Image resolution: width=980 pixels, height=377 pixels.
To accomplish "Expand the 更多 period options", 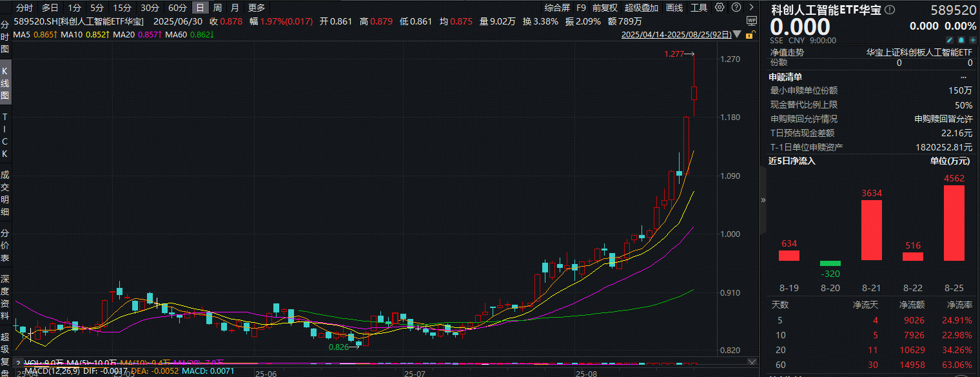I will coord(257,8).
